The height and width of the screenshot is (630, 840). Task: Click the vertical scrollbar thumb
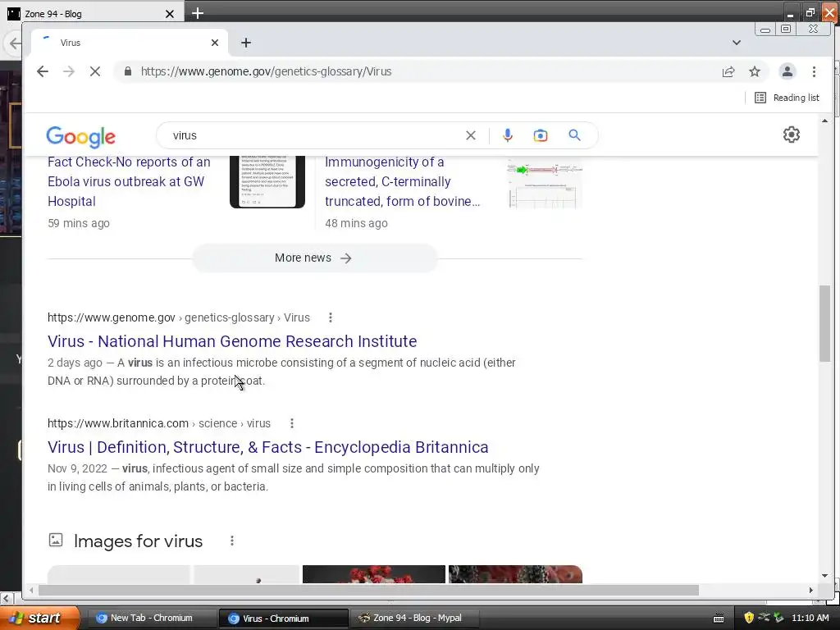[x=824, y=324]
